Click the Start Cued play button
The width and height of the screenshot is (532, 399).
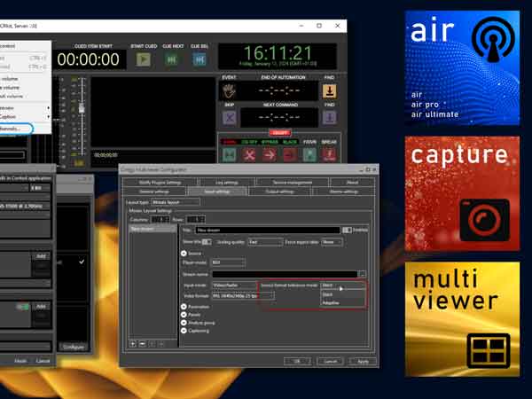tap(144, 59)
